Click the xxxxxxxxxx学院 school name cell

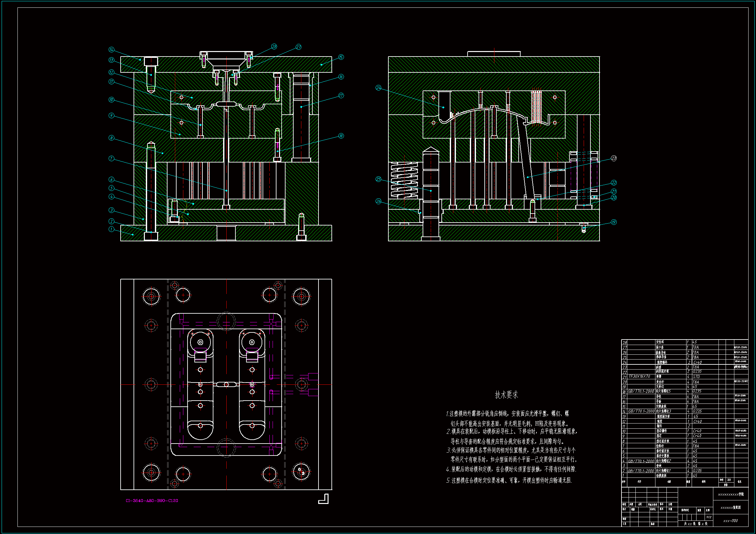(730, 494)
